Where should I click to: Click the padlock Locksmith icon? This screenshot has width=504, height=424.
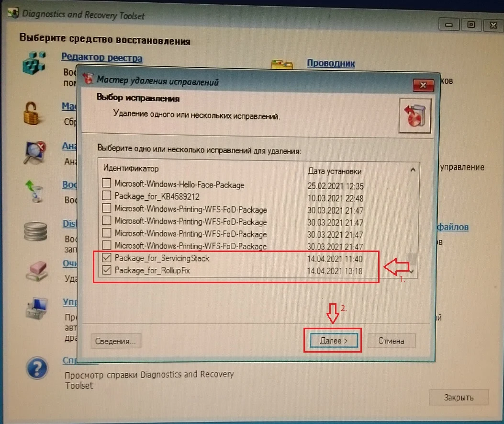33,114
